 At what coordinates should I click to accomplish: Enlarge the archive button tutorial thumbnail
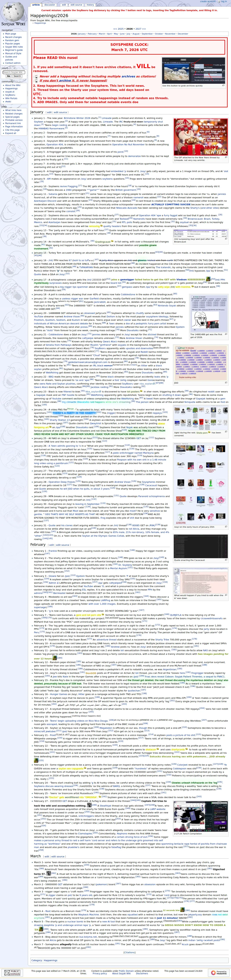[223, 86]
